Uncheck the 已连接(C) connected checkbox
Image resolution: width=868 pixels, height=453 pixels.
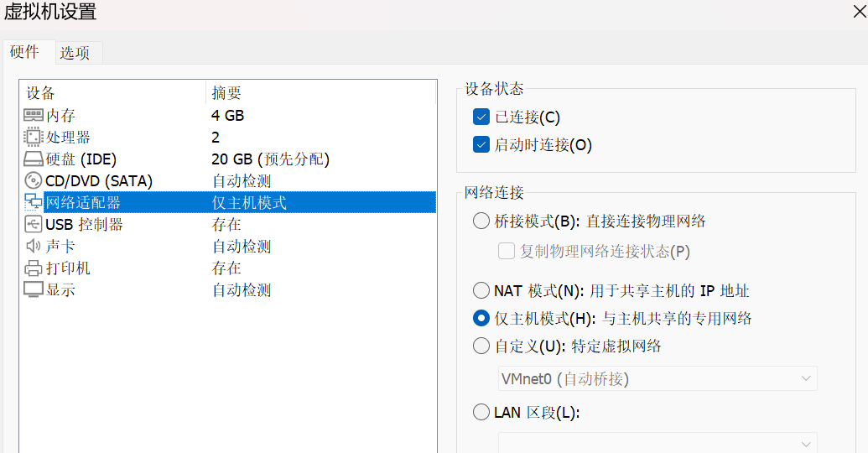coord(481,117)
